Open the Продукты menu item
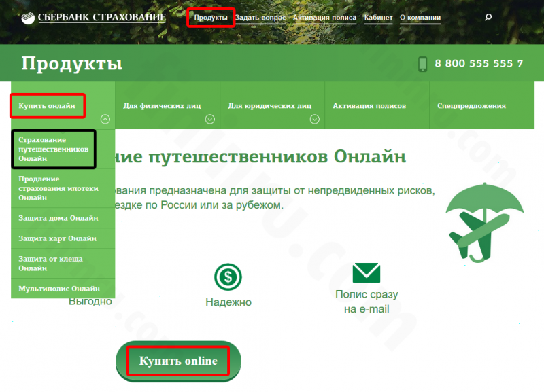Screen dimensions: 544x392 [x=211, y=18]
